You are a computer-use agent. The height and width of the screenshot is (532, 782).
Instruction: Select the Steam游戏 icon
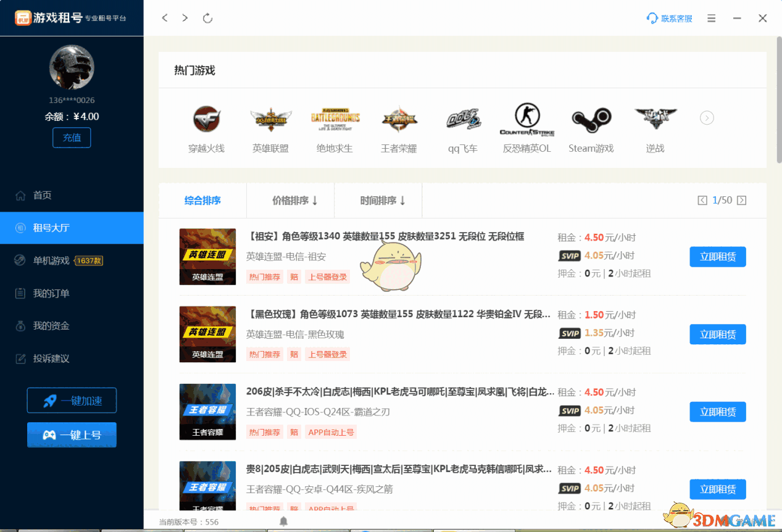click(x=591, y=119)
